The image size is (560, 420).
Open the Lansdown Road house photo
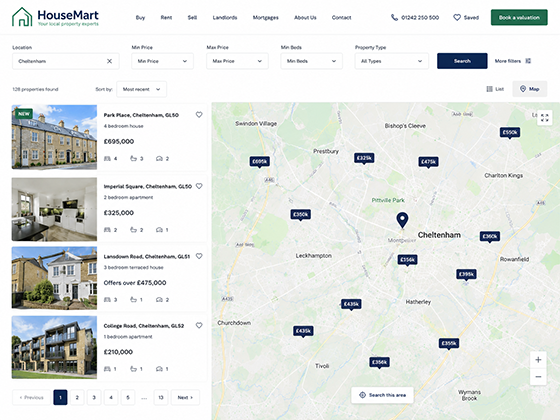[x=54, y=278]
